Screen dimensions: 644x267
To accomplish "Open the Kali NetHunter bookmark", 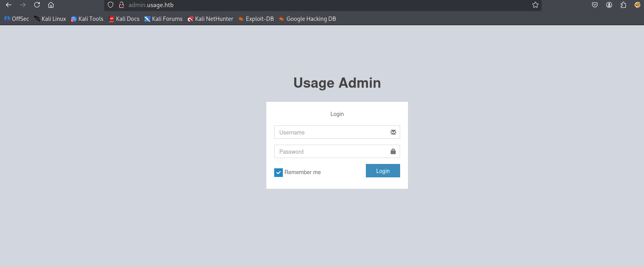I will click(210, 19).
